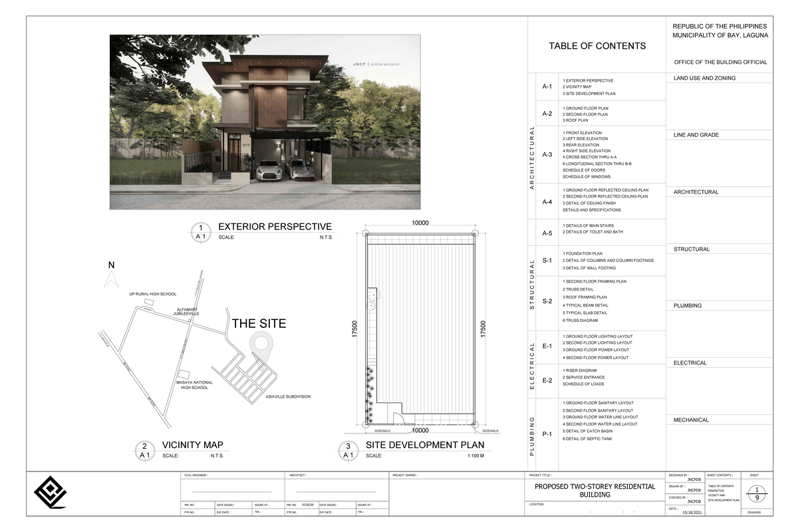Click the 1:100 M scale value

click(475, 456)
